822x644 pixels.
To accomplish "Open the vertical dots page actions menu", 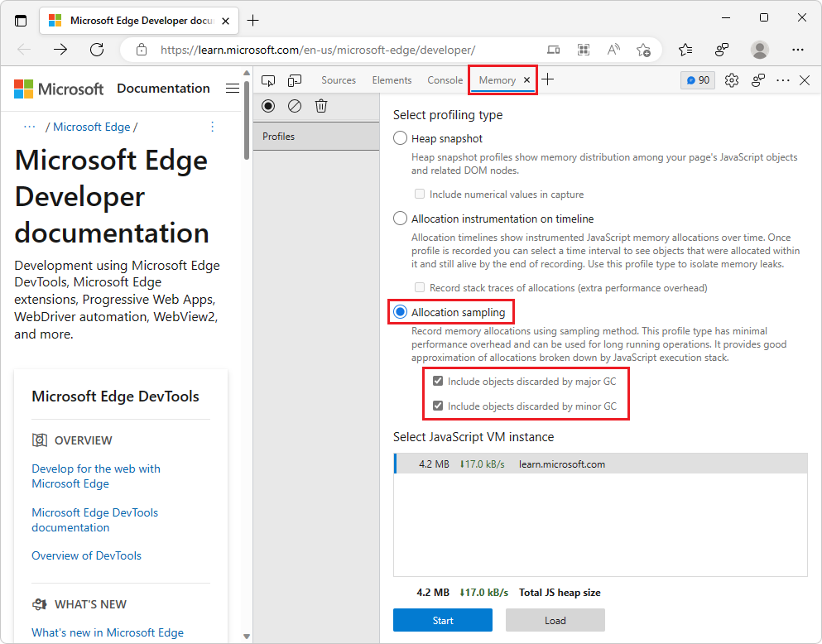I will point(212,127).
